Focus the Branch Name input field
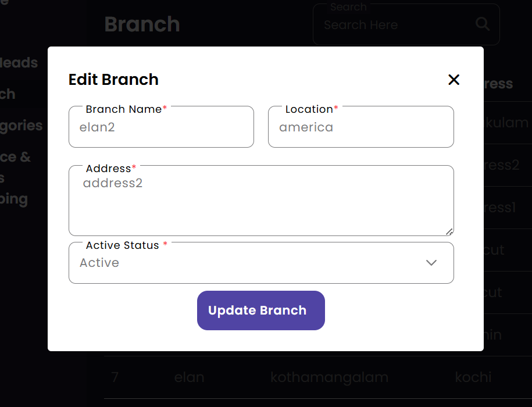 [x=161, y=127]
